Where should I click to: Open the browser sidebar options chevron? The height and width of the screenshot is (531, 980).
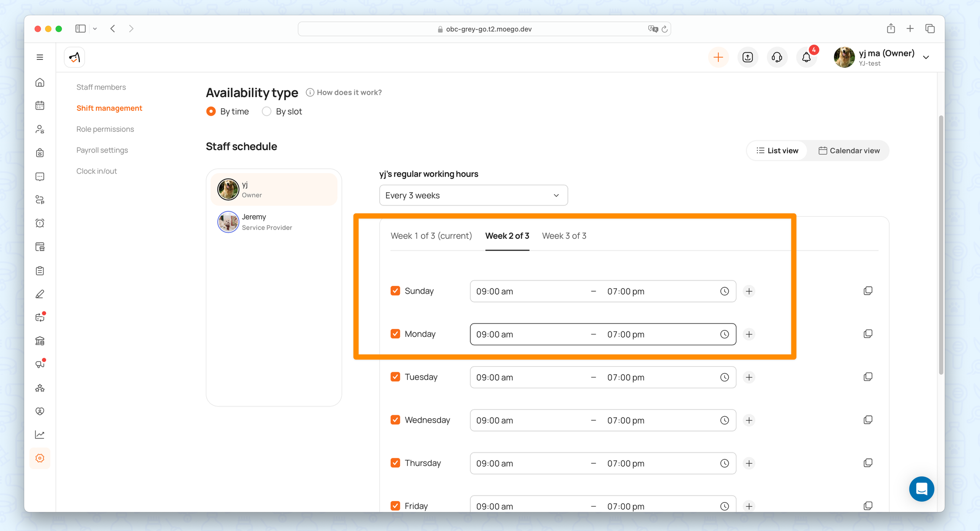pyautogui.click(x=95, y=29)
